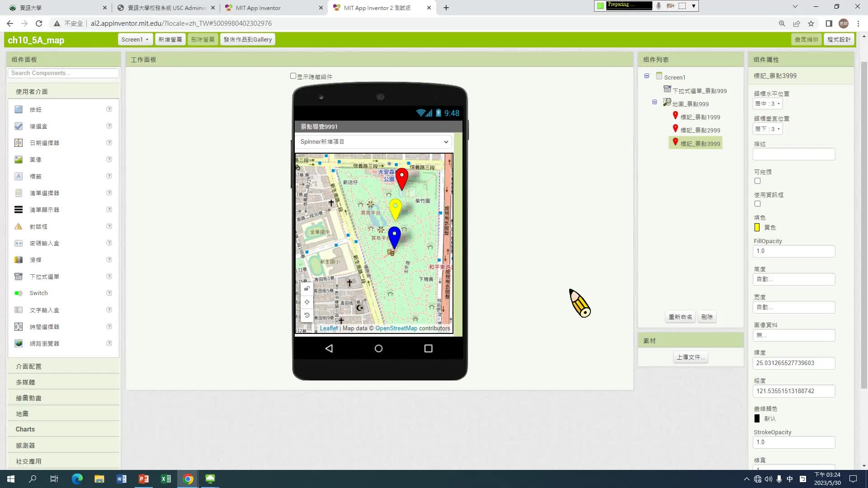Open the Screen1 screen selector dropdown
This screenshot has width=868, height=488.
tap(135, 39)
